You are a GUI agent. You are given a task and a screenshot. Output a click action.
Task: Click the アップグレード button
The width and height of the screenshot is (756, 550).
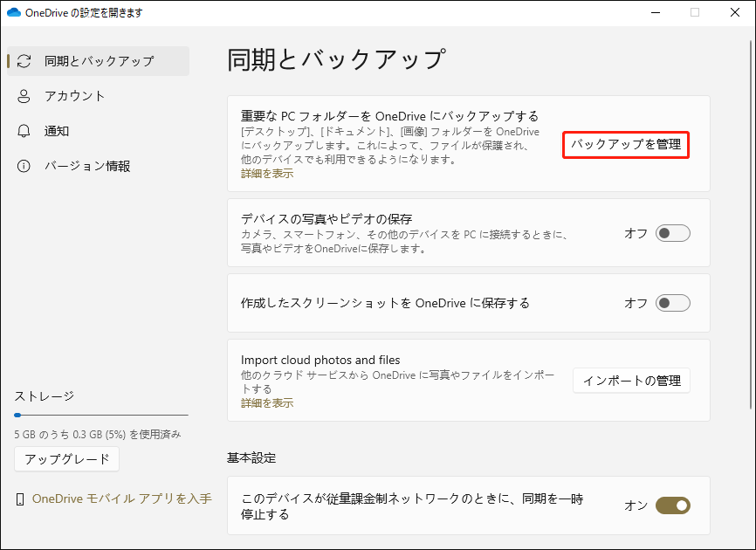(66, 459)
